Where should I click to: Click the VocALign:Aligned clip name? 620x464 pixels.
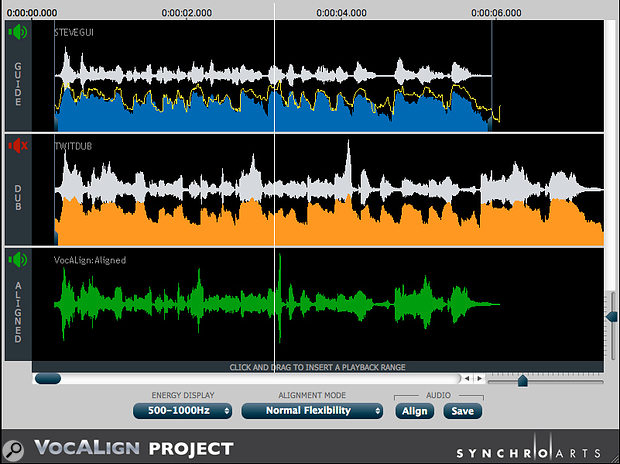[x=90, y=260]
